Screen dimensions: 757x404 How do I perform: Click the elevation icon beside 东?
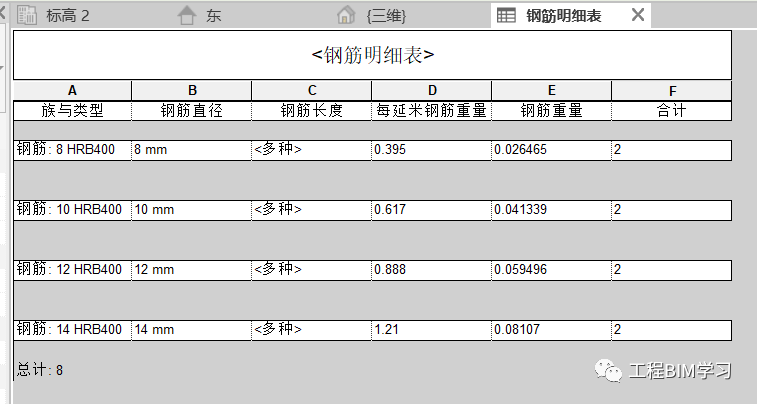tap(187, 15)
